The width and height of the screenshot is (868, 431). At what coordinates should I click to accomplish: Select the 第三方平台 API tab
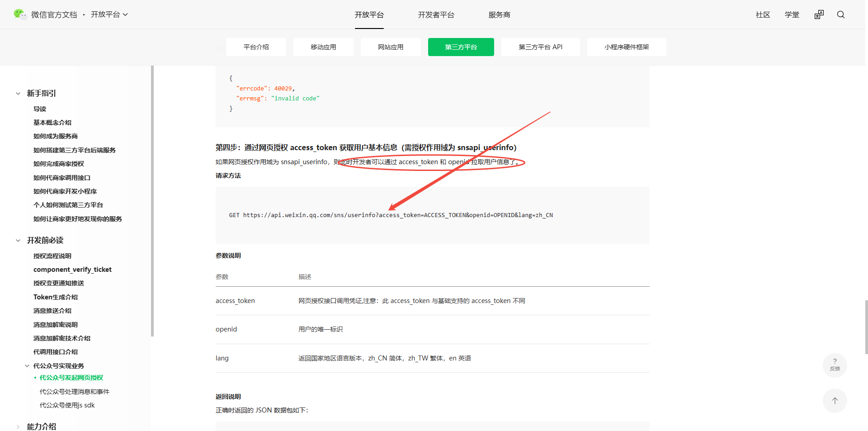pos(541,47)
